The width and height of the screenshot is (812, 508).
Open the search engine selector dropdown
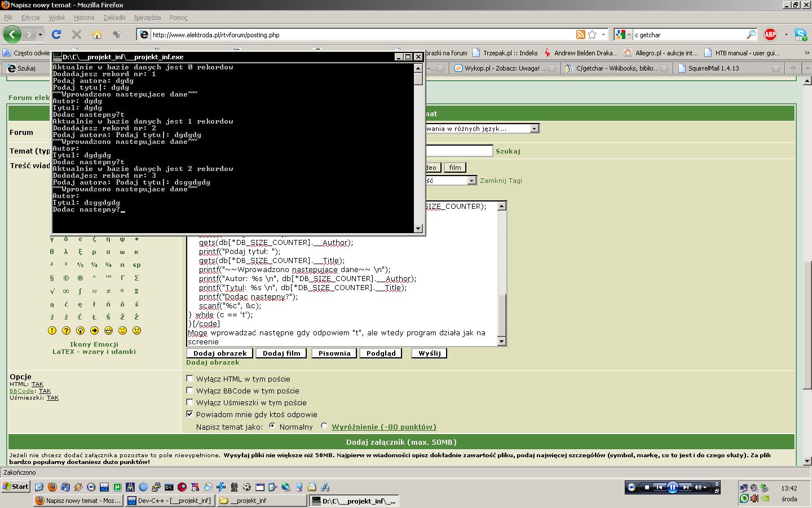(623, 34)
